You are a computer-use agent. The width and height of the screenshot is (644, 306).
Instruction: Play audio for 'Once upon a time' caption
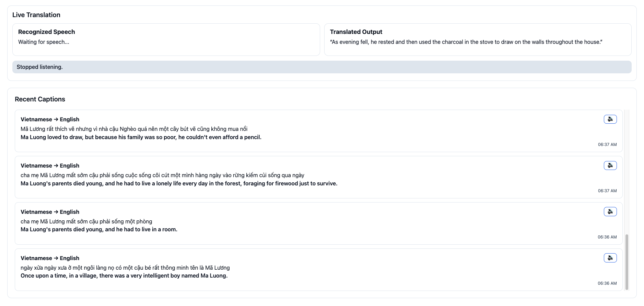click(610, 258)
